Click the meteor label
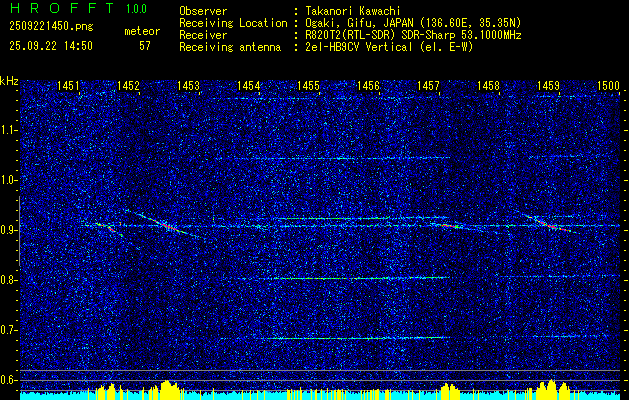The image size is (629, 400). tap(142, 31)
